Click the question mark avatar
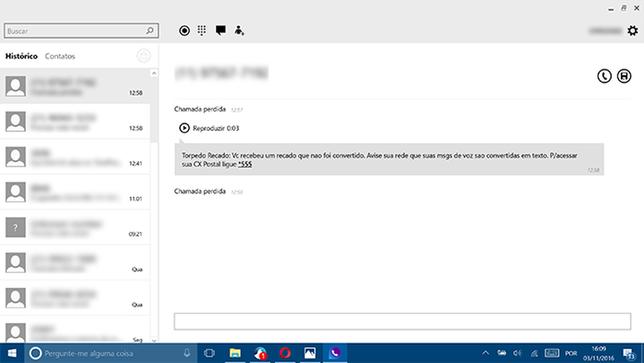Image resolution: width=644 pixels, height=363 pixels. [x=16, y=227]
